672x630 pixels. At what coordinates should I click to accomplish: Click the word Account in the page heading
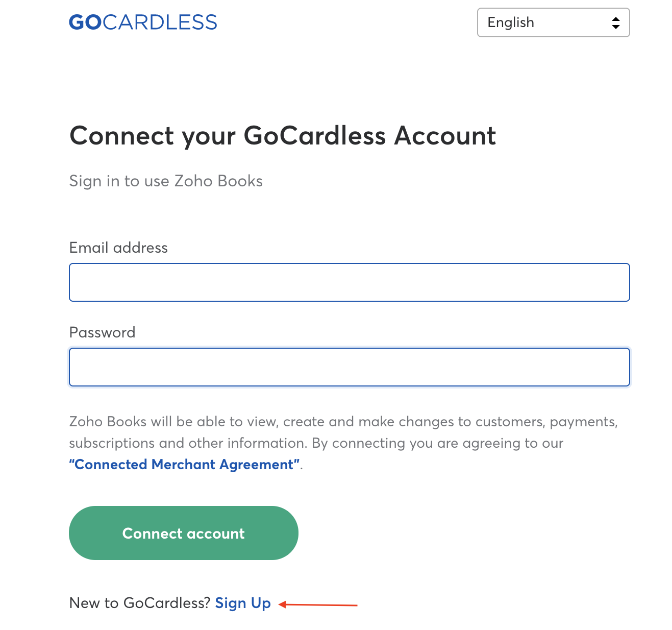click(x=445, y=136)
